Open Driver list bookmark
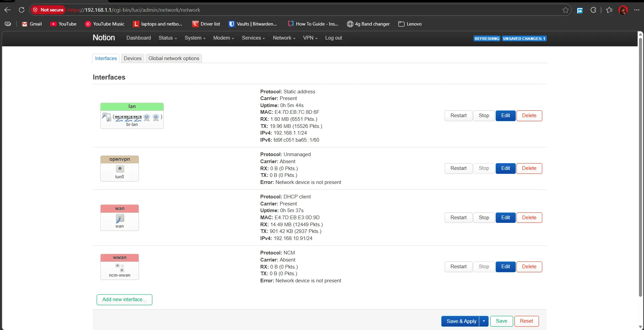 tap(206, 24)
